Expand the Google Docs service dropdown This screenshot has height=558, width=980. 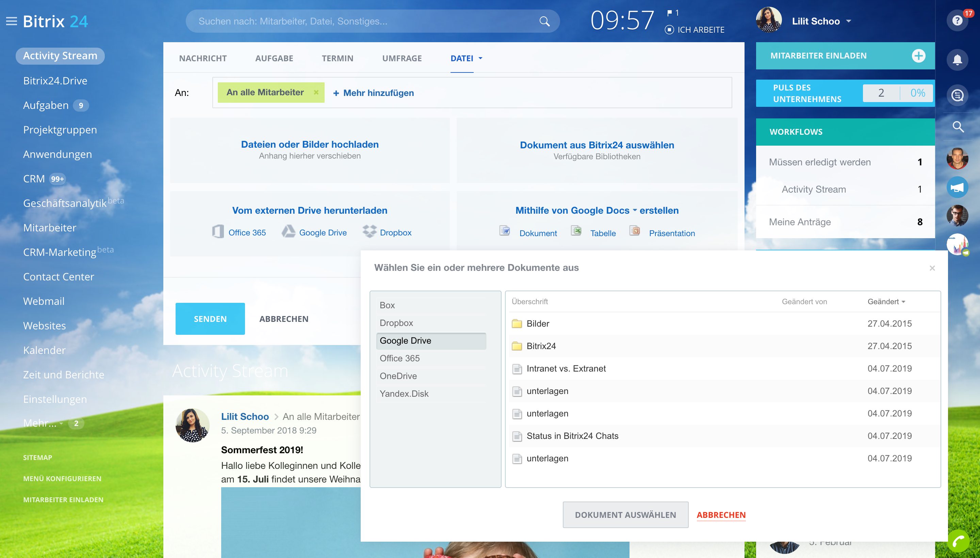point(634,210)
